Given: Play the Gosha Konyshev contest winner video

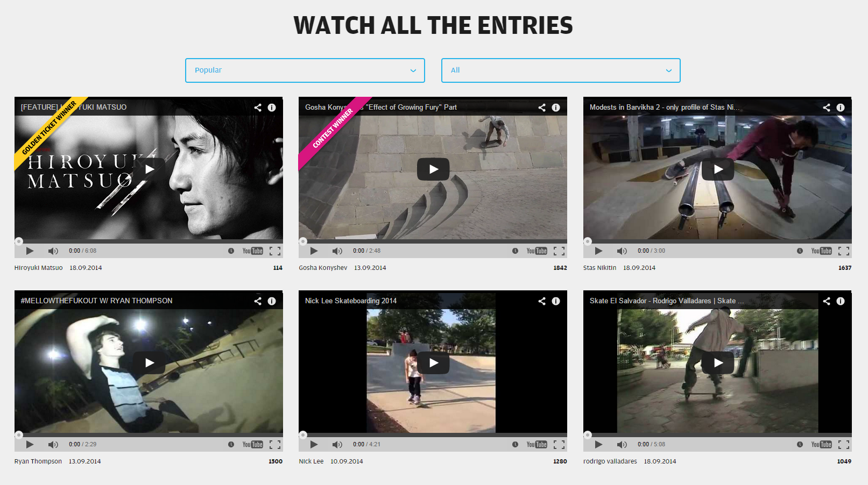Looking at the screenshot, I should coord(433,169).
